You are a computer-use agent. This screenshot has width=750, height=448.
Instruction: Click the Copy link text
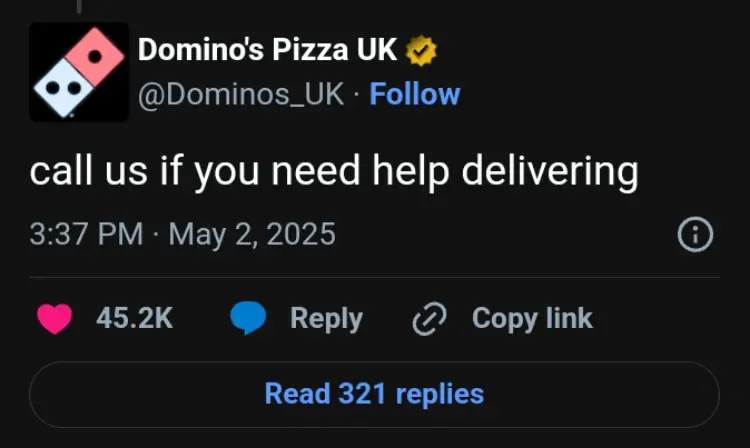click(x=532, y=318)
